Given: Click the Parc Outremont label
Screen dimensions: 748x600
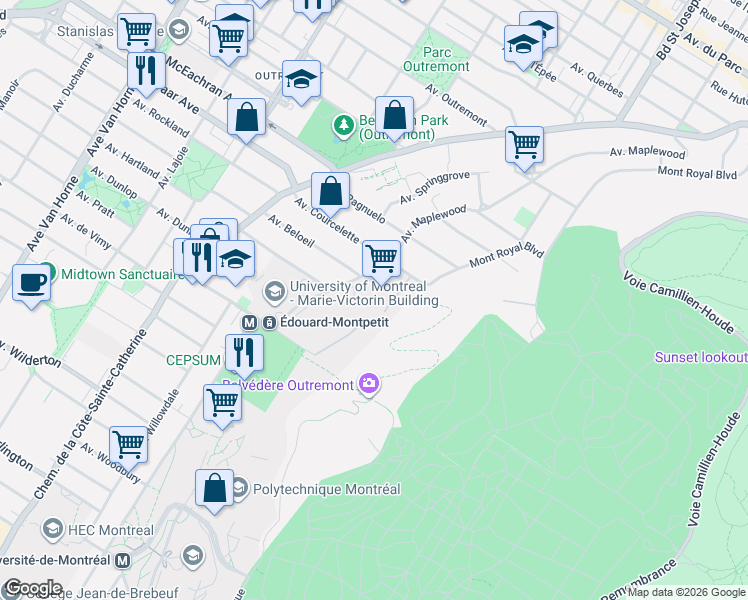Looking at the screenshot, I should click(436, 60).
